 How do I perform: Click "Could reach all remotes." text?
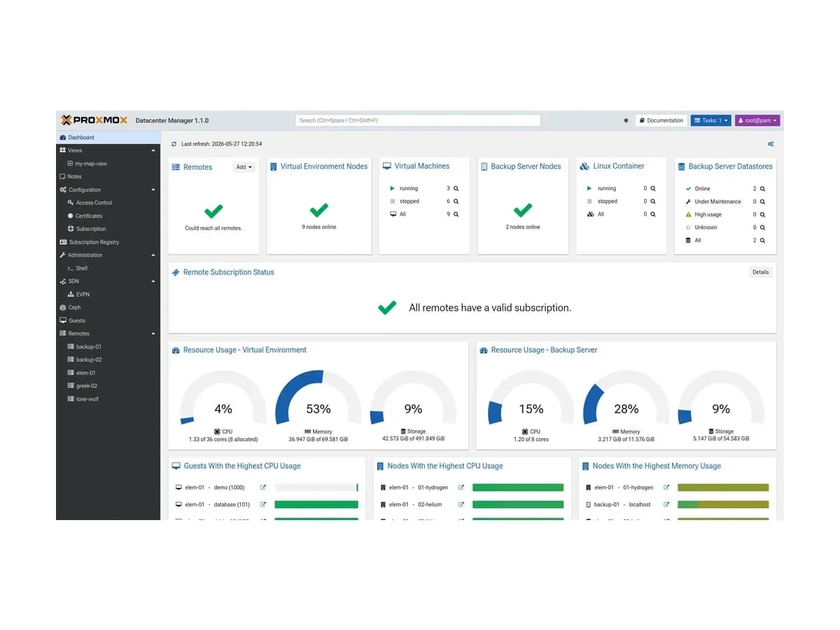coord(213,228)
